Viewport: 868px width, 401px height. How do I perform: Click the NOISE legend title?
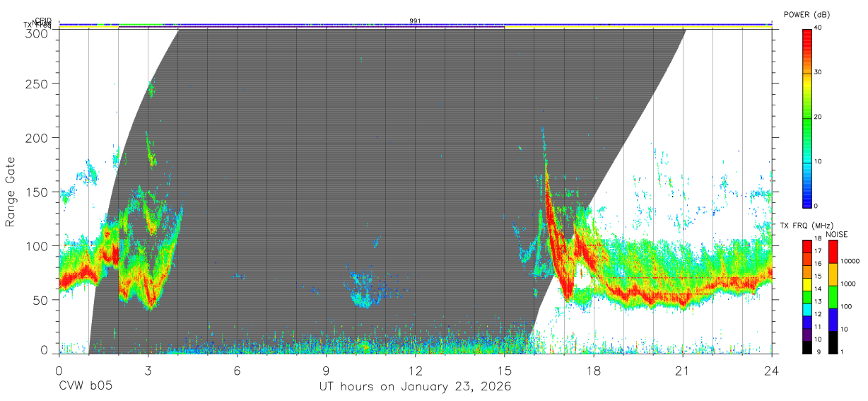[x=835, y=234]
